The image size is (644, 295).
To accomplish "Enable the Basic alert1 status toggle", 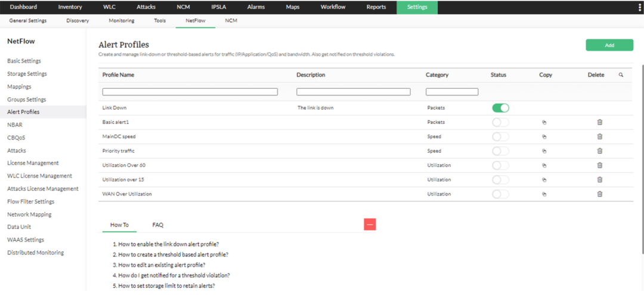I will click(x=500, y=122).
